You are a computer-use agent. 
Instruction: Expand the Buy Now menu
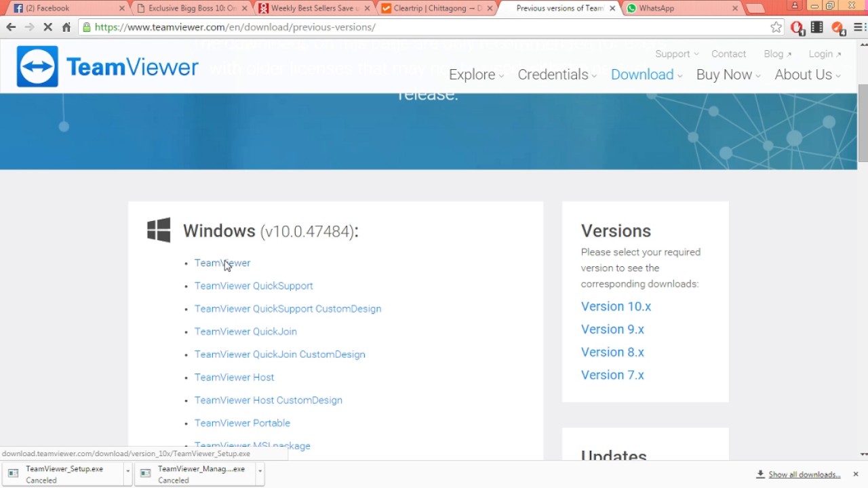[728, 75]
